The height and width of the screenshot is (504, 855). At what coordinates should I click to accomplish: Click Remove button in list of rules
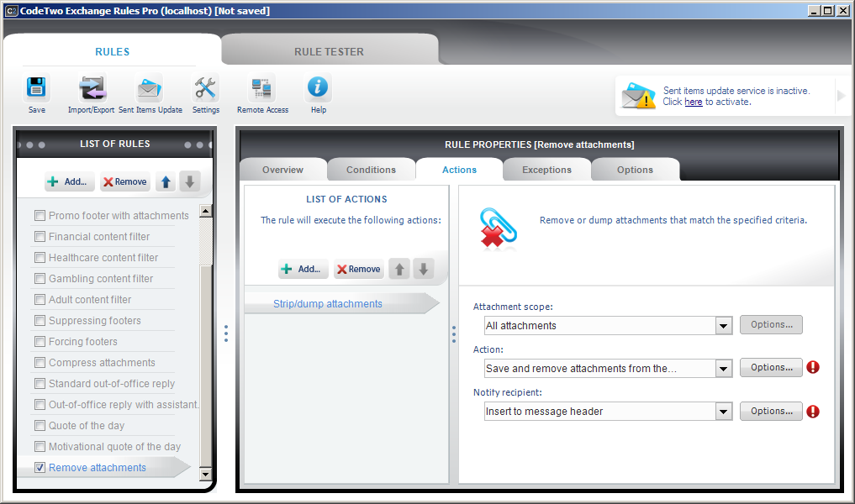(x=125, y=181)
